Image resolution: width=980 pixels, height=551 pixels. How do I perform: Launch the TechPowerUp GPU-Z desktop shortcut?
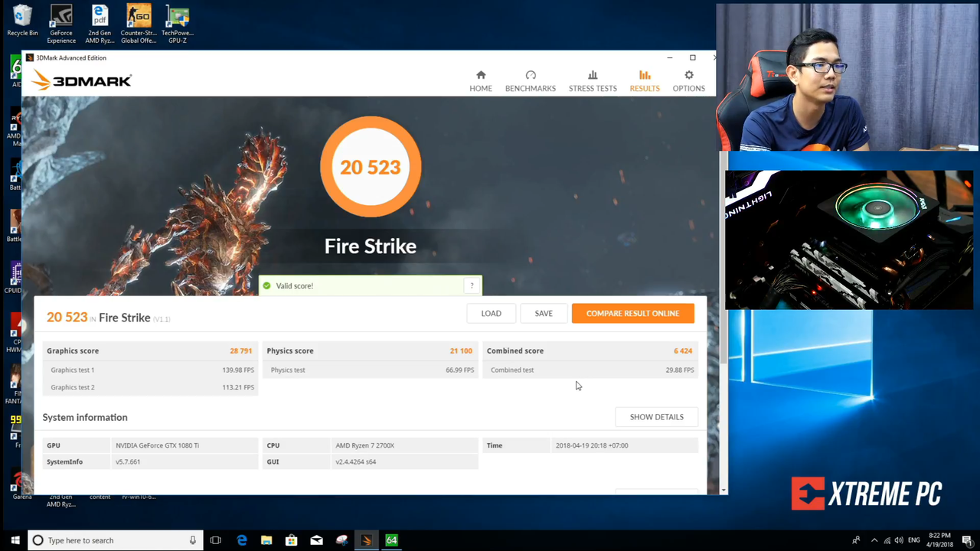[177, 19]
